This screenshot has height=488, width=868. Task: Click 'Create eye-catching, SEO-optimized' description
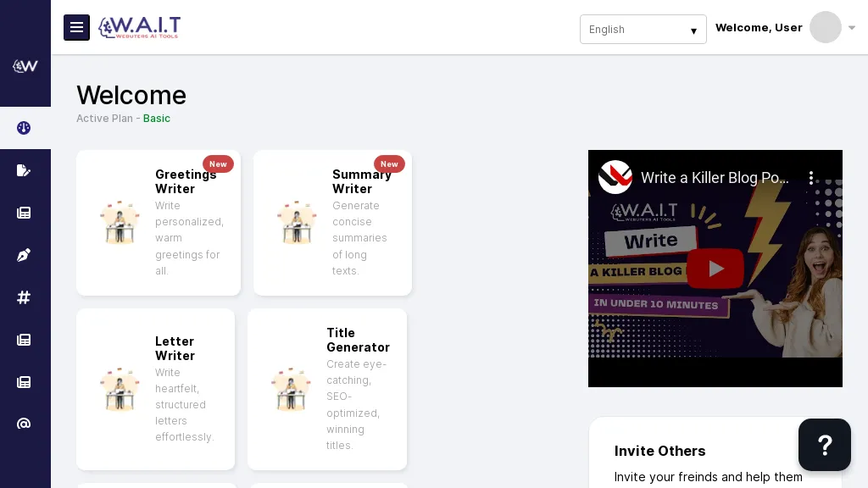(357, 404)
